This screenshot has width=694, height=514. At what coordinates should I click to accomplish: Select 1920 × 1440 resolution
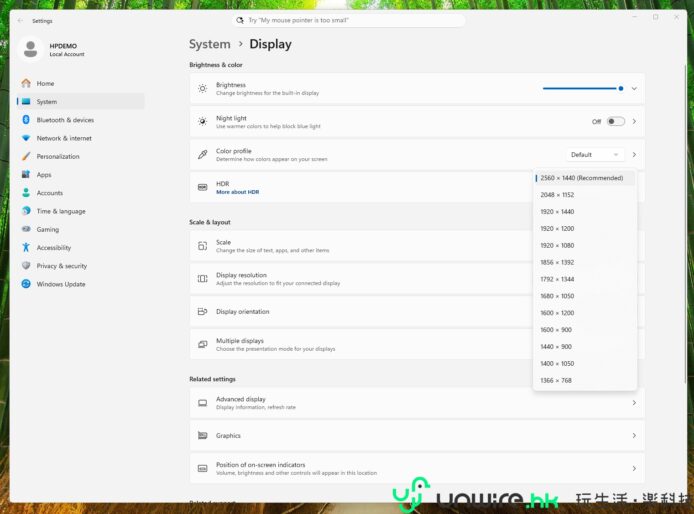pyautogui.click(x=585, y=212)
